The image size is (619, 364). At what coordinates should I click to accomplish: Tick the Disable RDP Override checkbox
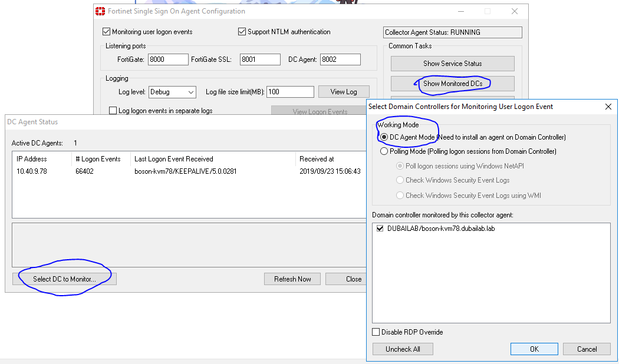[376, 332]
